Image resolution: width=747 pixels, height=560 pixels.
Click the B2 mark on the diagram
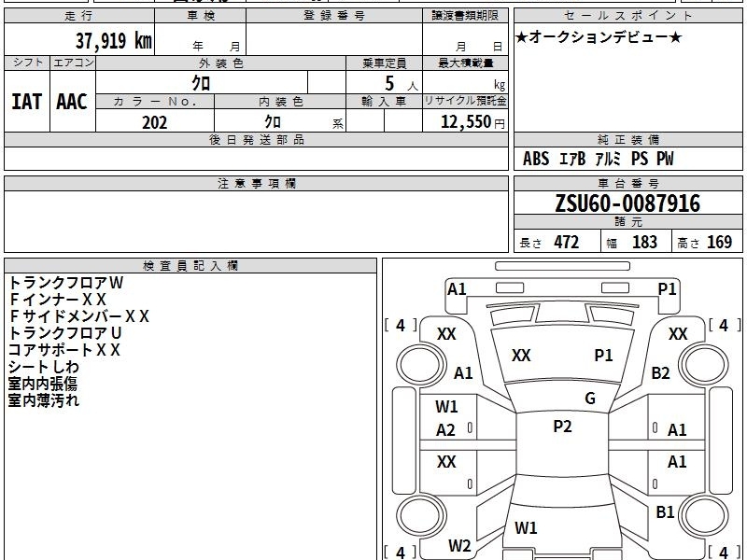(x=660, y=372)
